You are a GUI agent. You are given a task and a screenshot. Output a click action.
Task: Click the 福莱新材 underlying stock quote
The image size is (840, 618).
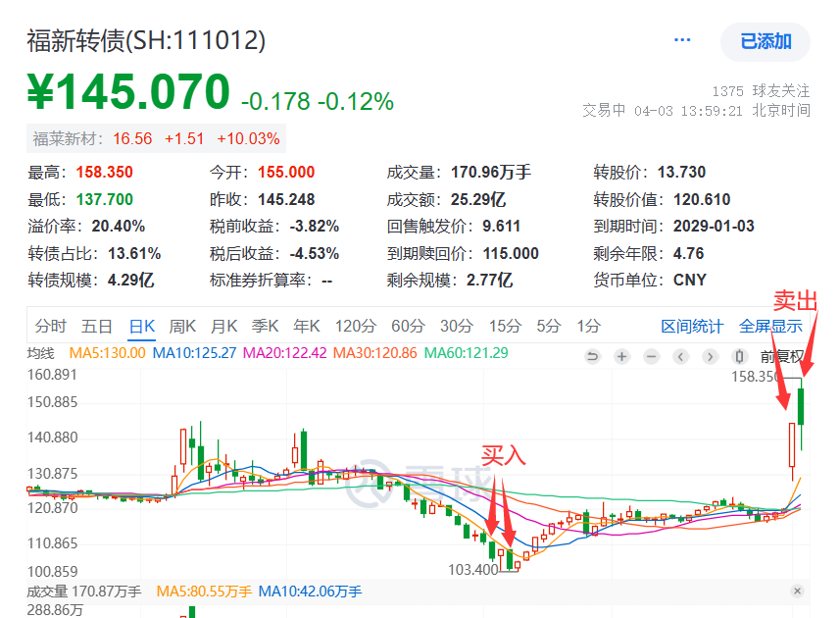156,139
